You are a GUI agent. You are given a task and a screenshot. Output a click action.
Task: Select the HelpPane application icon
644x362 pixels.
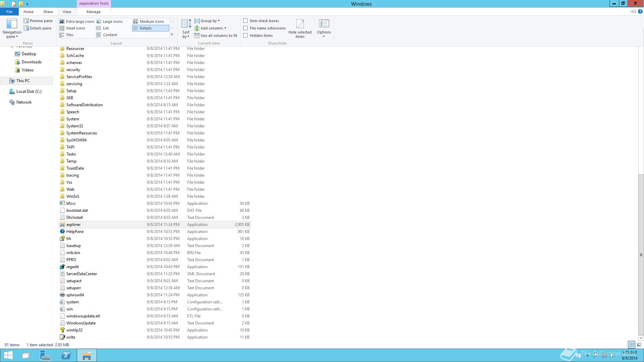62,232
